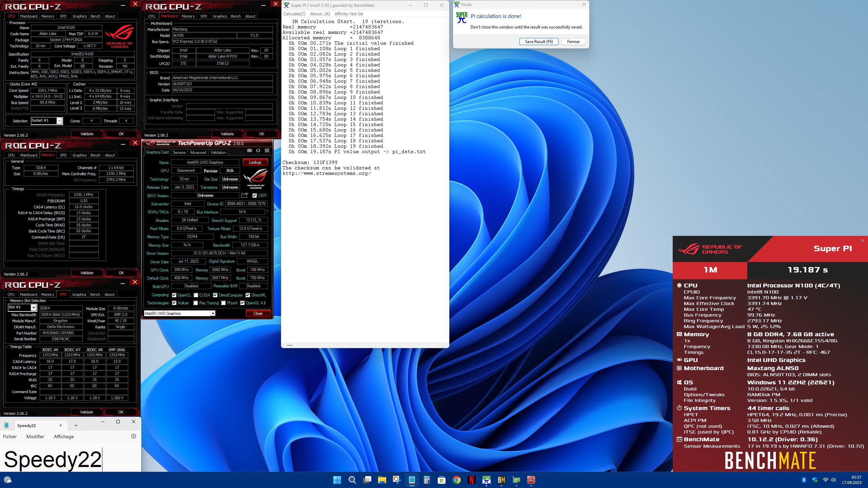Image resolution: width=868 pixels, height=488 pixels.
Task: Open Snipping Tool from the taskbar
Action: point(397,480)
